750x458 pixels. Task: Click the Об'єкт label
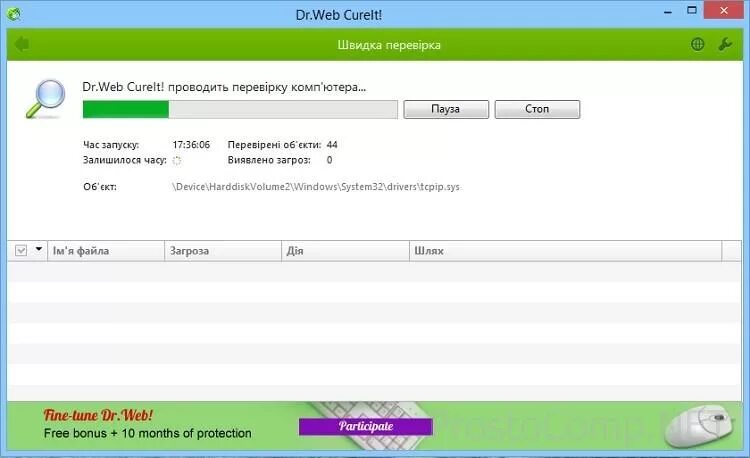(99, 186)
